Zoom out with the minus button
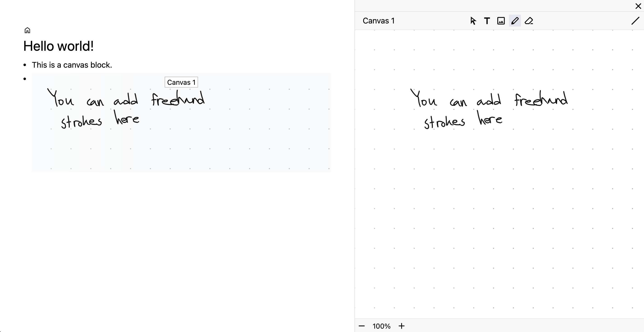 [361, 326]
